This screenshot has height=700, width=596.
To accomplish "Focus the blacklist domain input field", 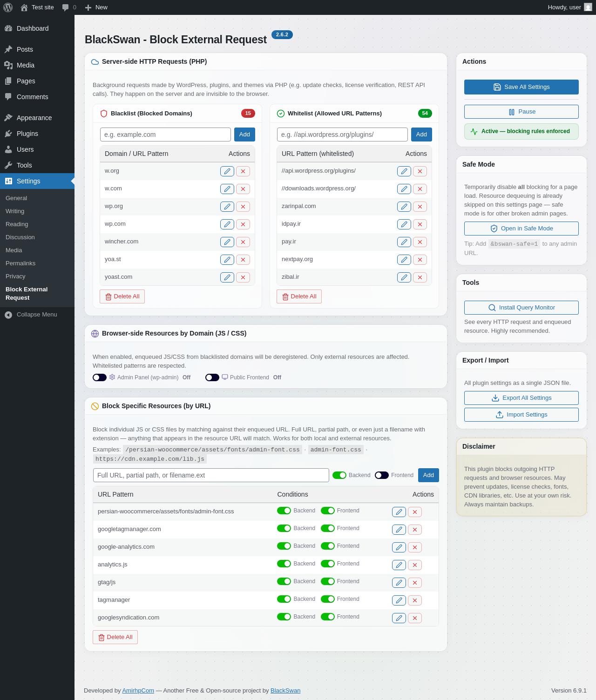I will coord(165,135).
